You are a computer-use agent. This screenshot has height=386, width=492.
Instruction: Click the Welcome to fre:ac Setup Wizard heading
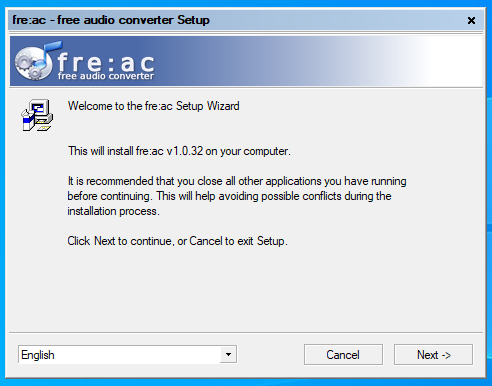point(154,106)
